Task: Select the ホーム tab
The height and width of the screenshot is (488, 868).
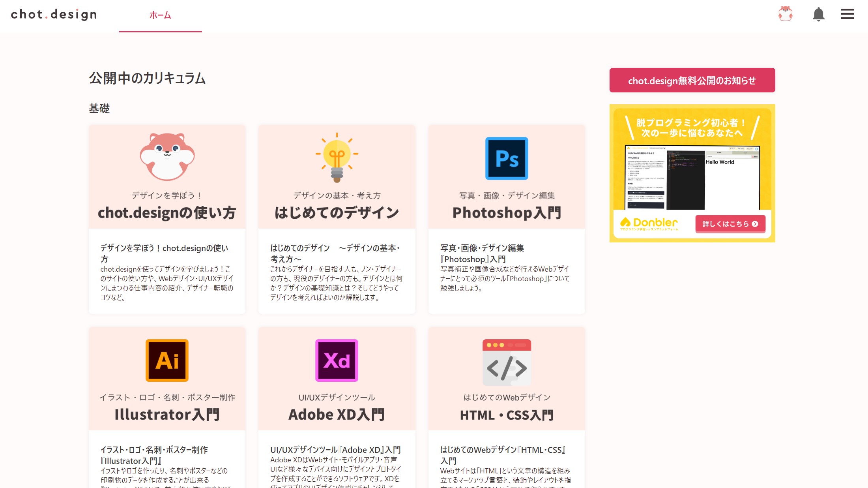Action: pos(160,15)
